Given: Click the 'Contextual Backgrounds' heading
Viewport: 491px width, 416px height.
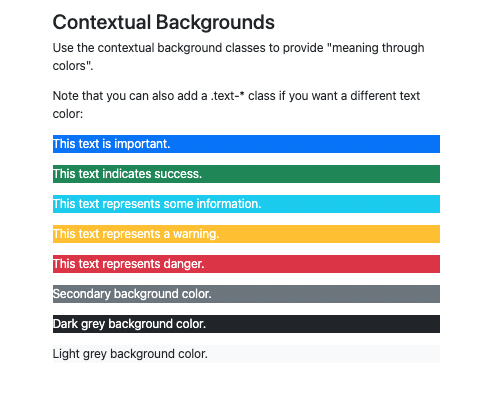Looking at the screenshot, I should pyautogui.click(x=164, y=23).
